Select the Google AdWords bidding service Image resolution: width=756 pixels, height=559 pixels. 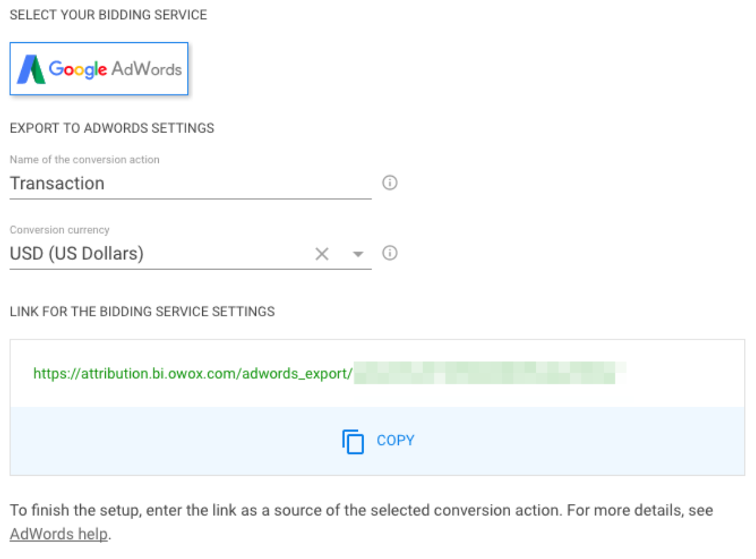click(99, 69)
